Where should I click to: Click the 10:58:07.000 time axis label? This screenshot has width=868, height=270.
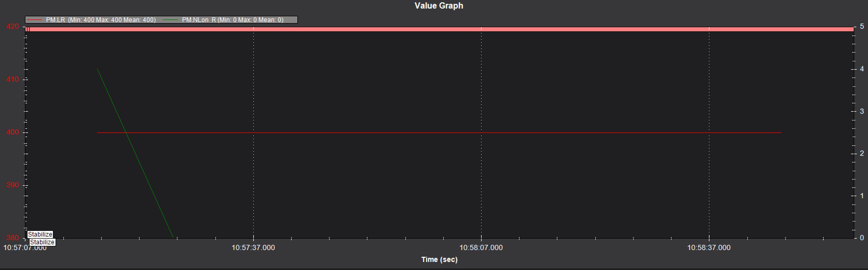481,248
